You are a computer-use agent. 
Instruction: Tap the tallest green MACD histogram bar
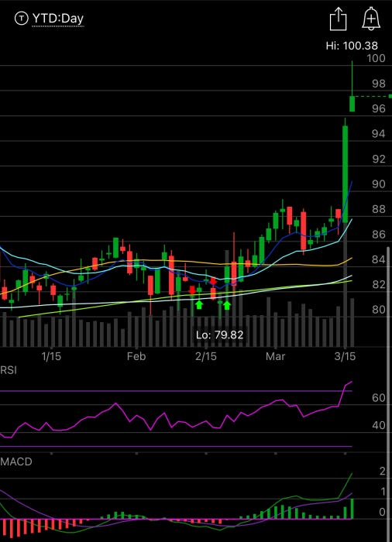coord(352,509)
